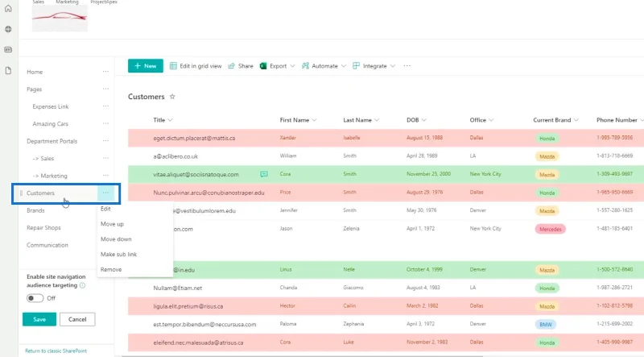Screen dimensions: 644x357
Task: Open item a@aclibero.co.uk
Action: click(175, 156)
